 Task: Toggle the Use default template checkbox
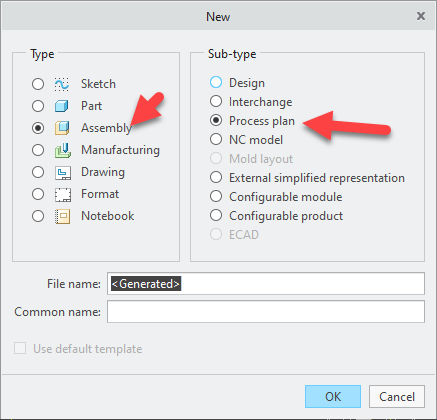coord(20,348)
